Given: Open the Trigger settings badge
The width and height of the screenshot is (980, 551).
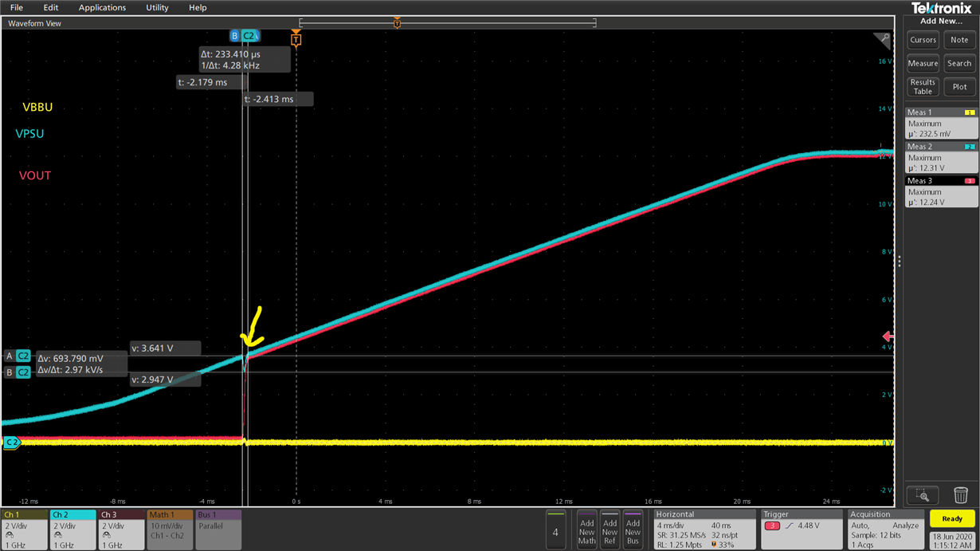Looking at the screenshot, I should [802, 530].
